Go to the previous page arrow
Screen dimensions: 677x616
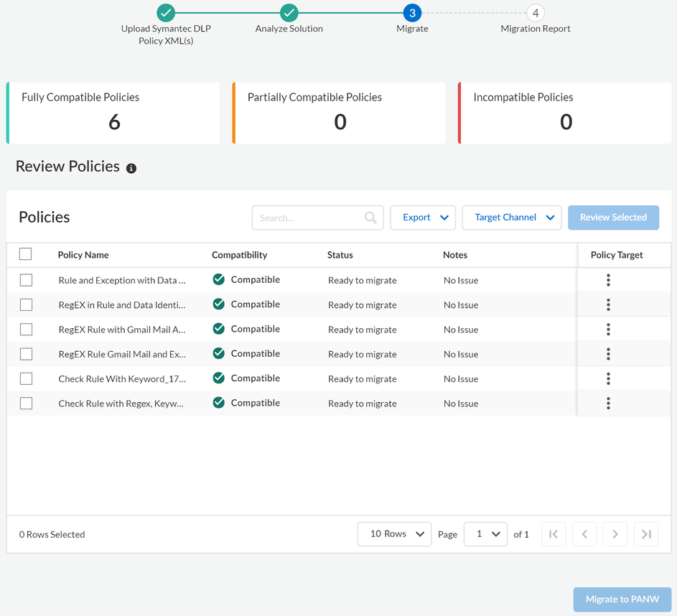pos(584,534)
